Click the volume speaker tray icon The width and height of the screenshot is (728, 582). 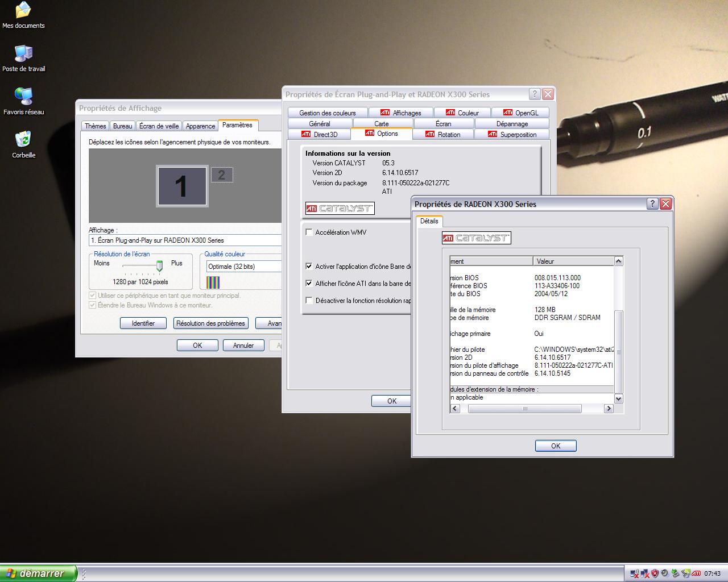(x=665, y=573)
